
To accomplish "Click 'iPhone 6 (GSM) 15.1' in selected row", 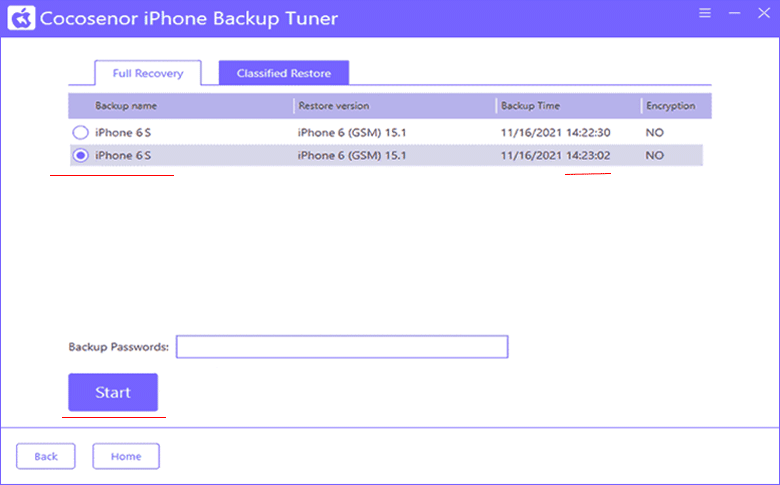I will point(352,155).
